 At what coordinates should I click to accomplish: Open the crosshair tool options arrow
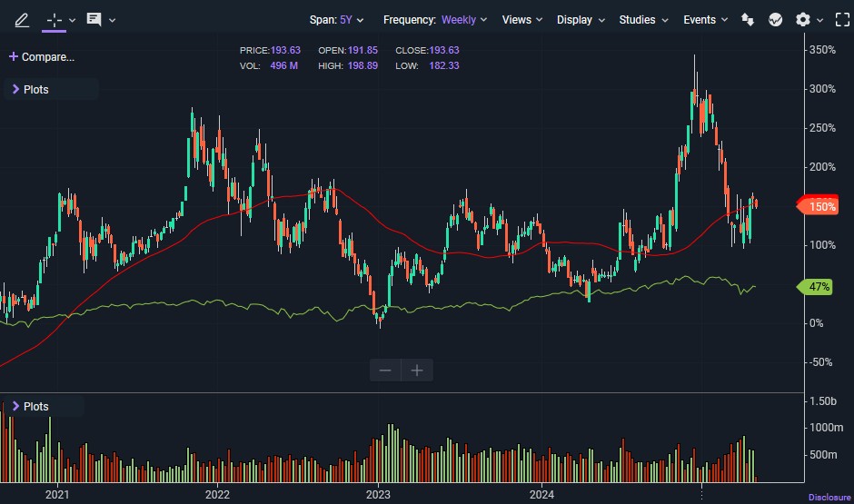coord(73,19)
